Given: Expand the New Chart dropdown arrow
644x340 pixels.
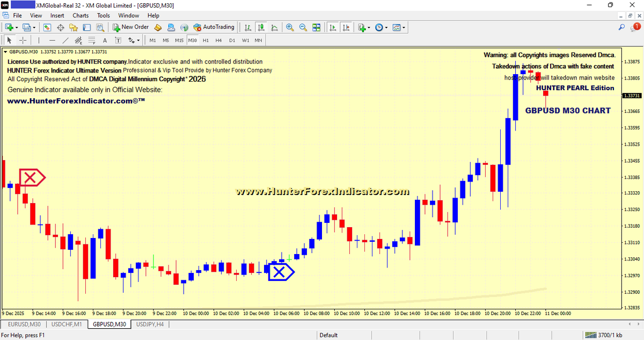Looking at the screenshot, I should (x=17, y=27).
